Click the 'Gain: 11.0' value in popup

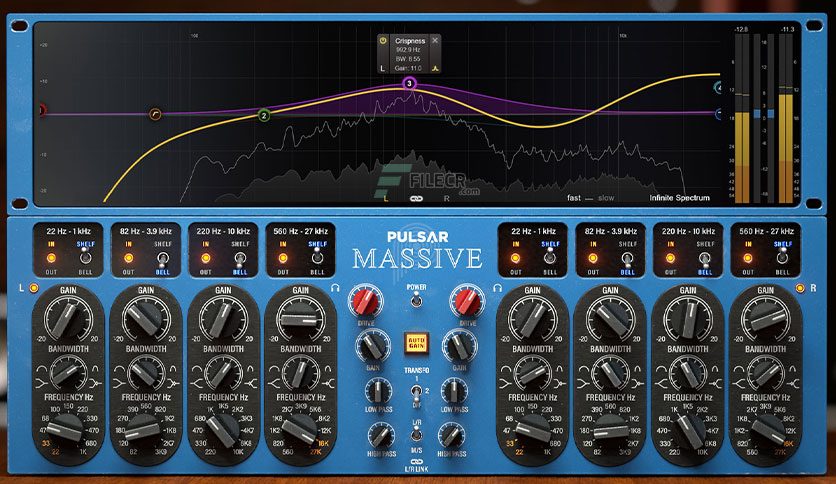pos(408,69)
